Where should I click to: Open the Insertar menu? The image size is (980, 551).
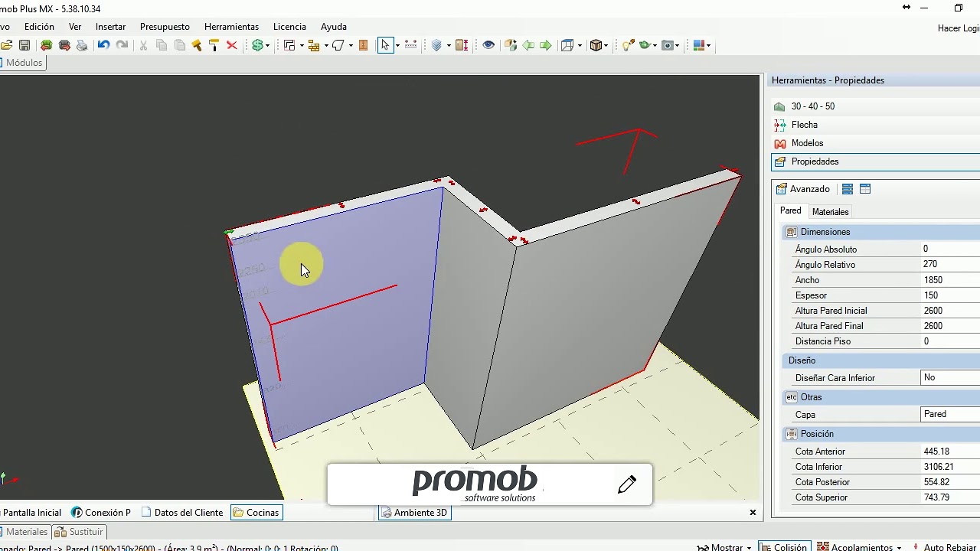110,27
